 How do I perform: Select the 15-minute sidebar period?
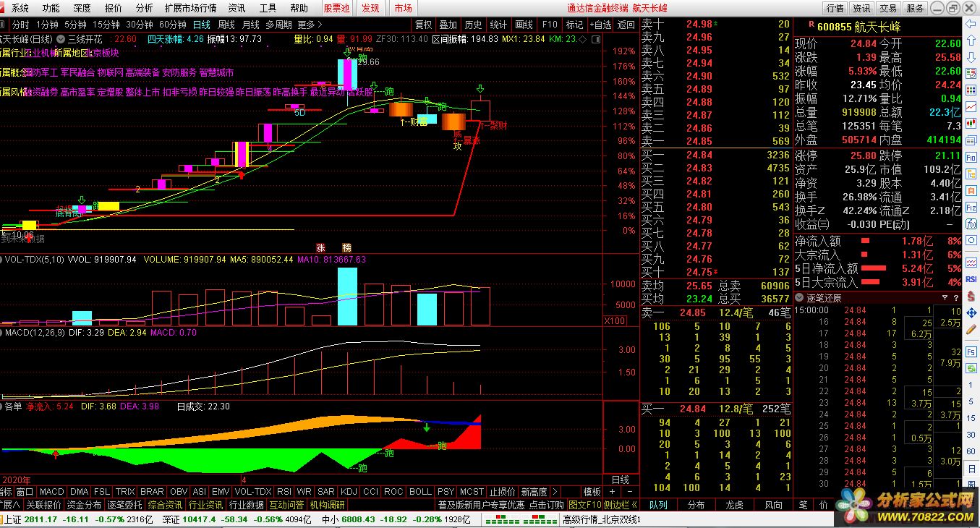[971, 418]
